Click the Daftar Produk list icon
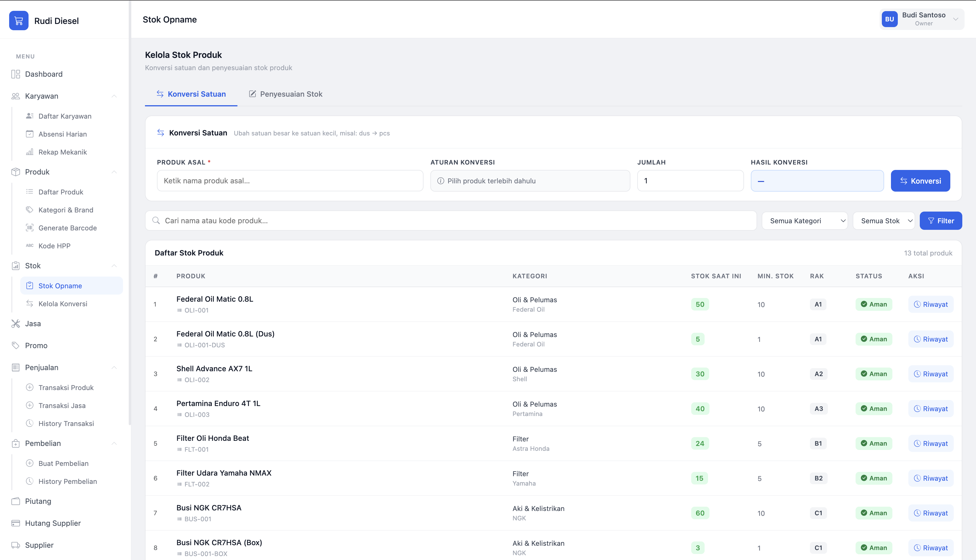Screen dimensions: 976x560 click(x=30, y=192)
